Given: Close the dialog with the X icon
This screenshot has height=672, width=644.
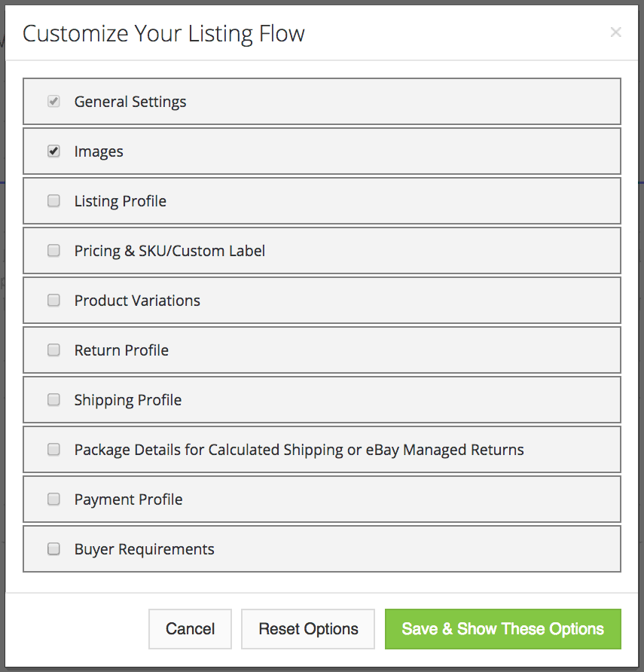Looking at the screenshot, I should point(615,32).
